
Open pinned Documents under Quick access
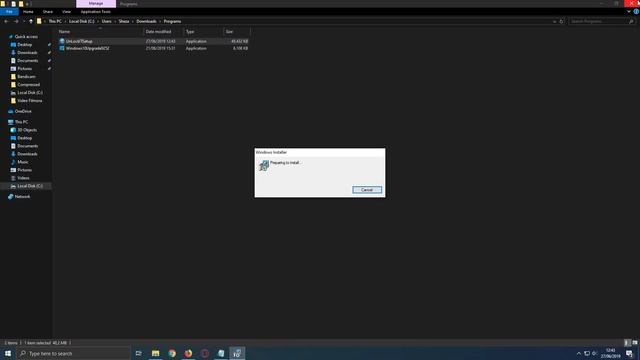tap(27, 60)
